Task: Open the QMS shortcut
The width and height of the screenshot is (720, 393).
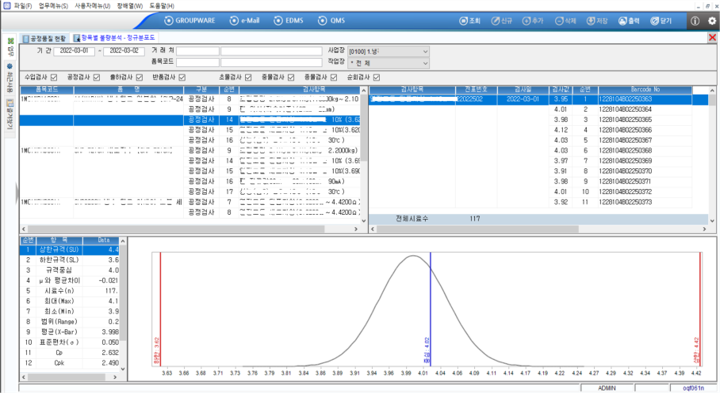Action: (x=331, y=20)
